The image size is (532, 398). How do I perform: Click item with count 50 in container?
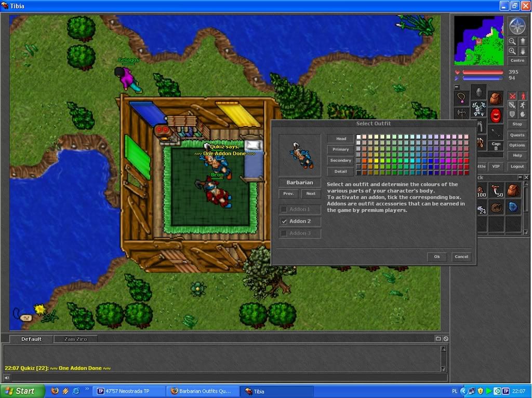pyautogui.click(x=496, y=191)
